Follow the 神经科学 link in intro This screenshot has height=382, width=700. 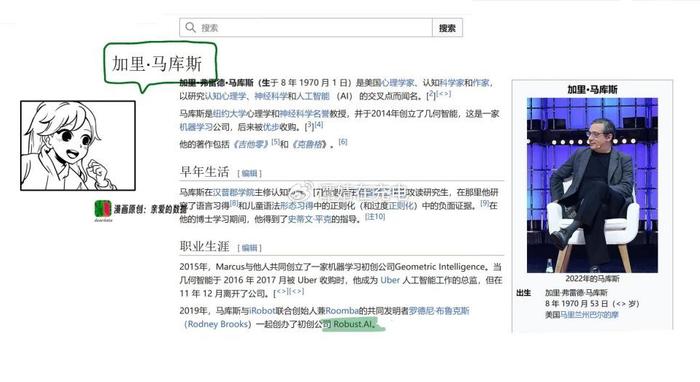[x=271, y=96]
